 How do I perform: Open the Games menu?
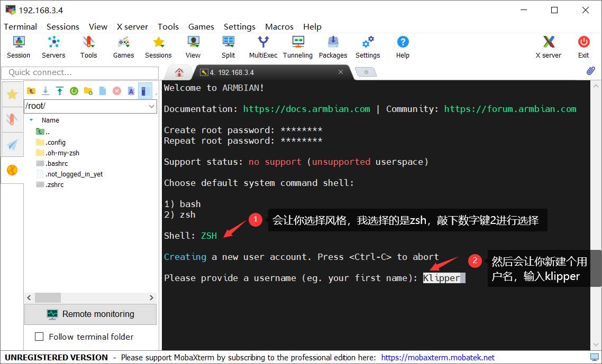(201, 26)
